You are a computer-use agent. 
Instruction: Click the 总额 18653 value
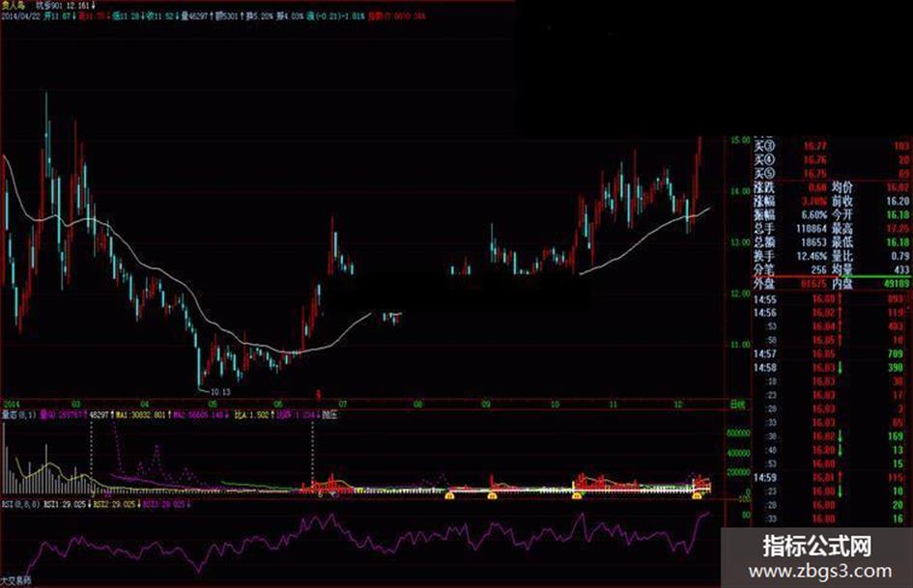point(814,242)
